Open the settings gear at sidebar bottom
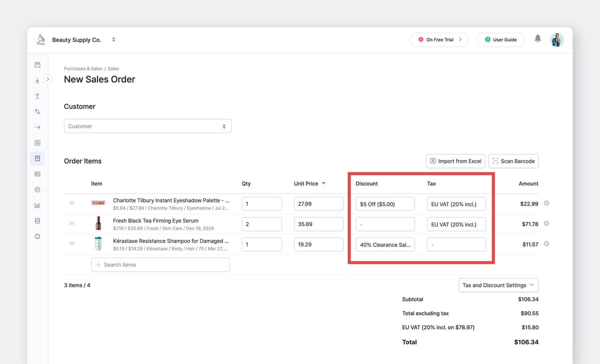The height and width of the screenshot is (364, 600). 37,236
